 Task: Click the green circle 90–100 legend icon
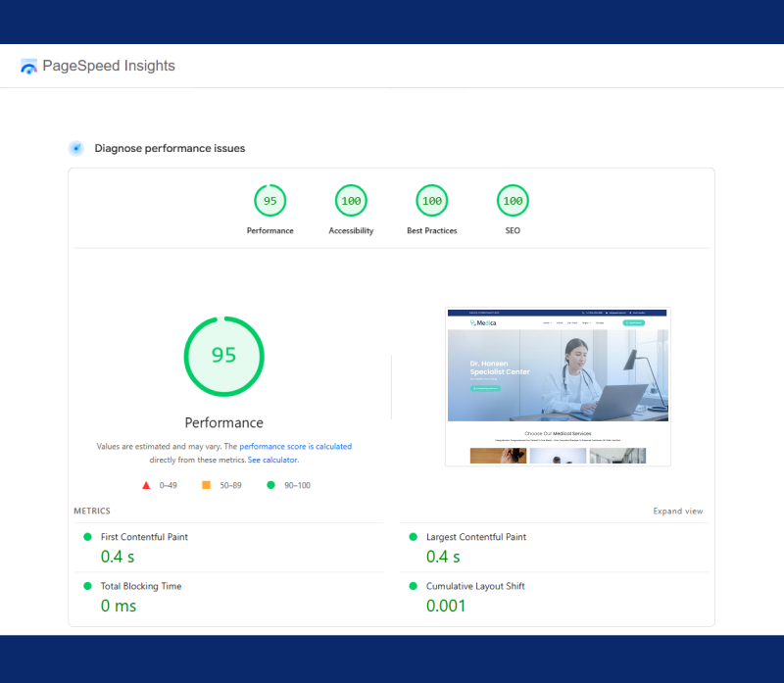point(270,485)
